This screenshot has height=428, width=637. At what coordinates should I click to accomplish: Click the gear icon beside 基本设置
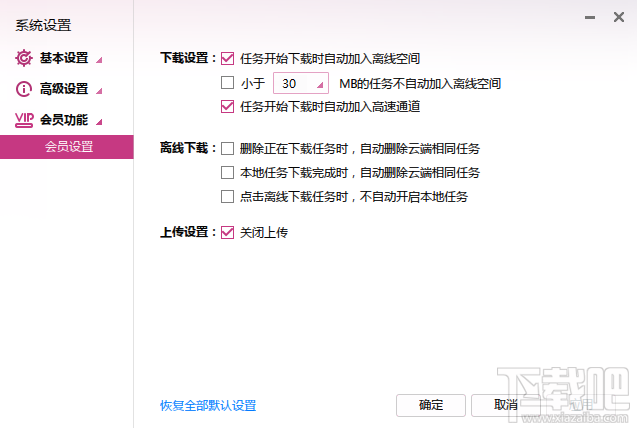pos(24,58)
